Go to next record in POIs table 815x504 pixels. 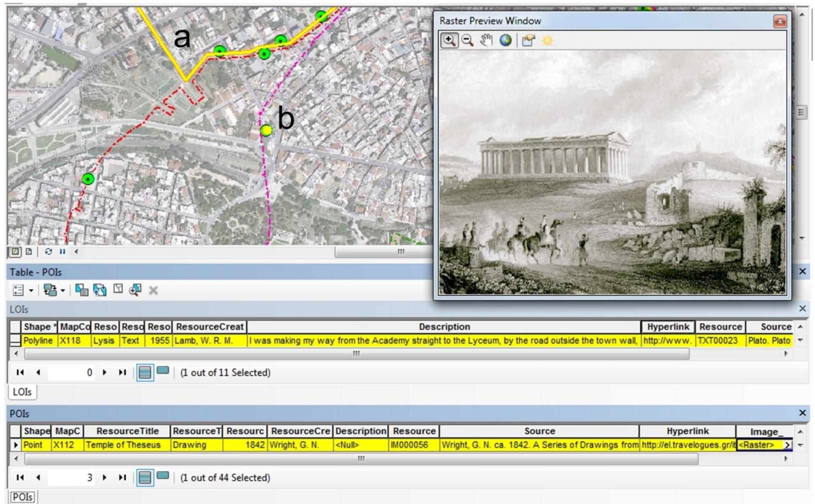(x=104, y=477)
